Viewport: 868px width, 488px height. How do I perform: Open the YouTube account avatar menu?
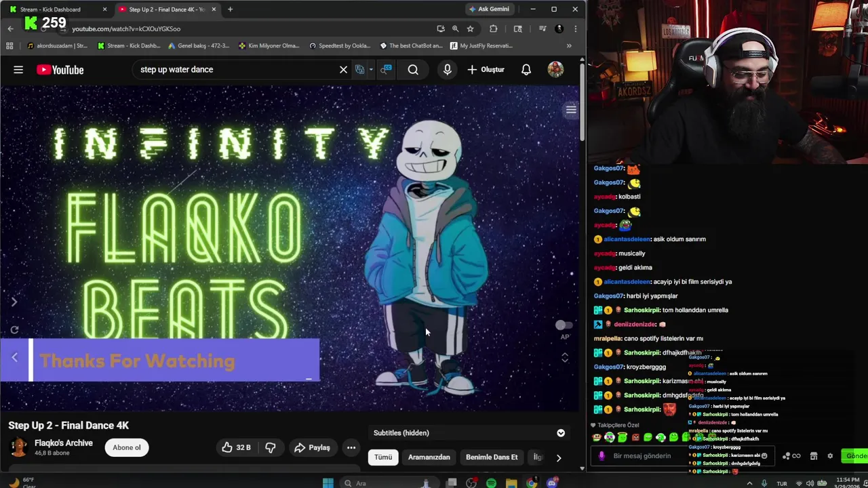point(555,69)
